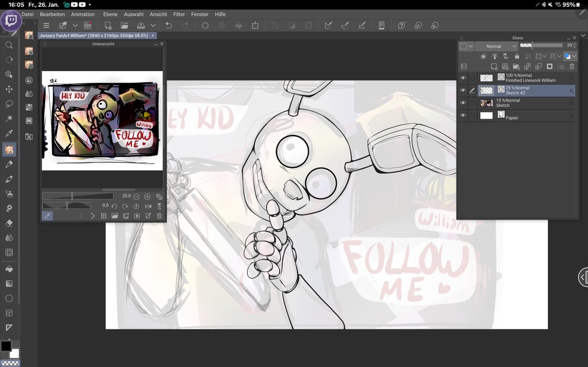Image resolution: width=588 pixels, height=367 pixels.
Task: Tick checkbox beside Papier layer
Action: click(x=472, y=115)
